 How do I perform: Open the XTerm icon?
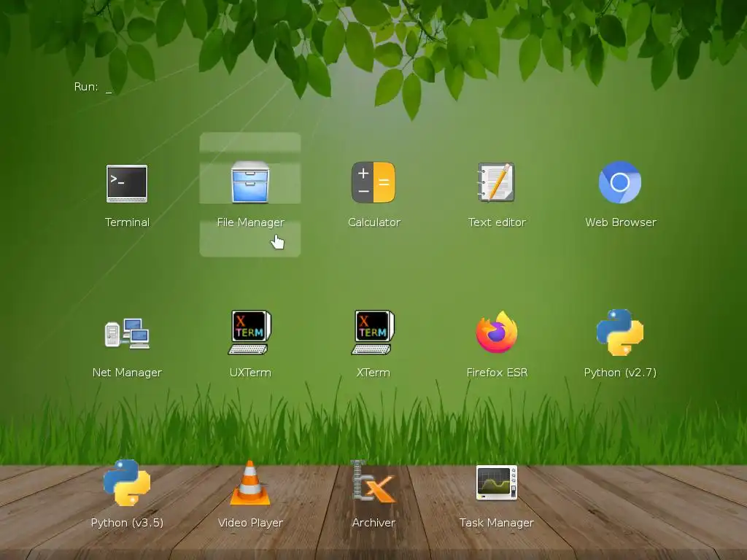373,332
